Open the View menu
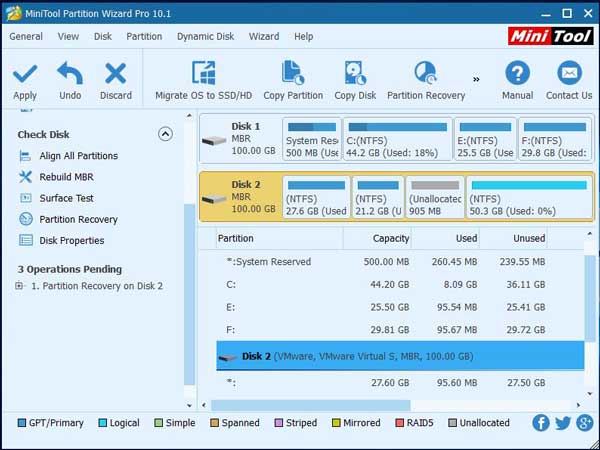Screen dimensions: 600x450 pyautogui.click(x=68, y=36)
